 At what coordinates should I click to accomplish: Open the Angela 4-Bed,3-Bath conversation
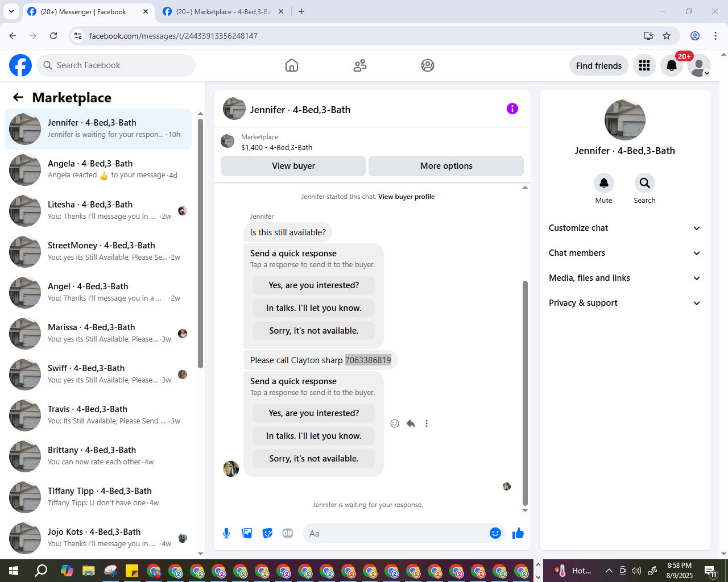(98, 170)
